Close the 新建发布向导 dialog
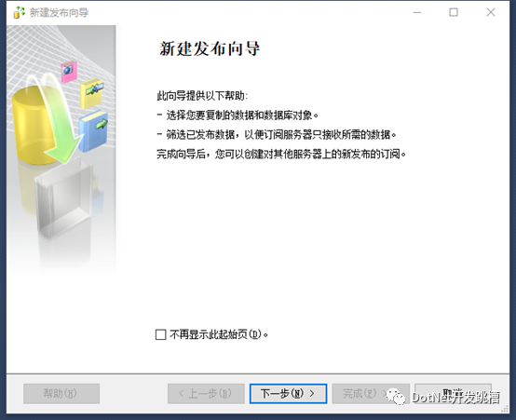 tap(491, 12)
